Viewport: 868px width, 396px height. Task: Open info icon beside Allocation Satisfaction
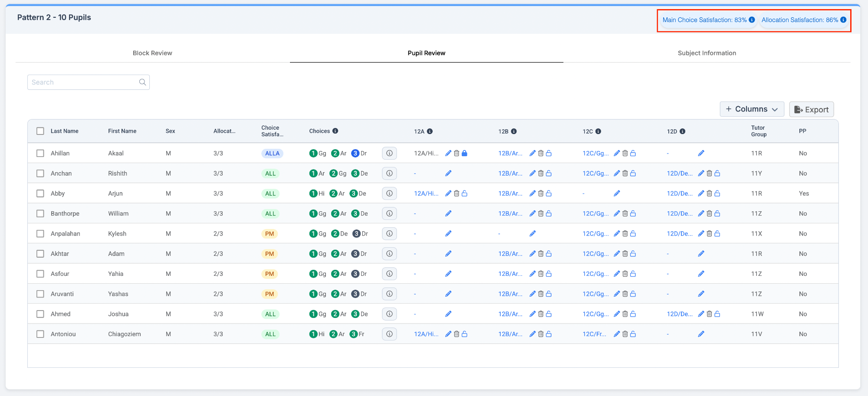(843, 20)
